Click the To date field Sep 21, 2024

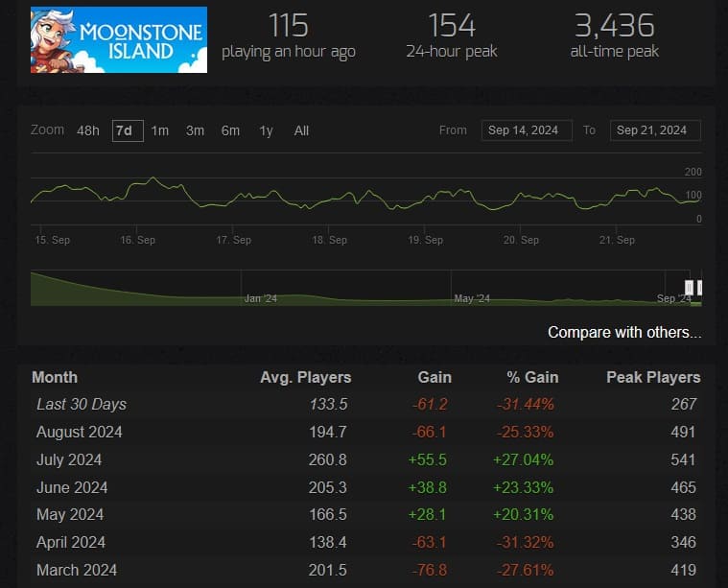(x=655, y=130)
